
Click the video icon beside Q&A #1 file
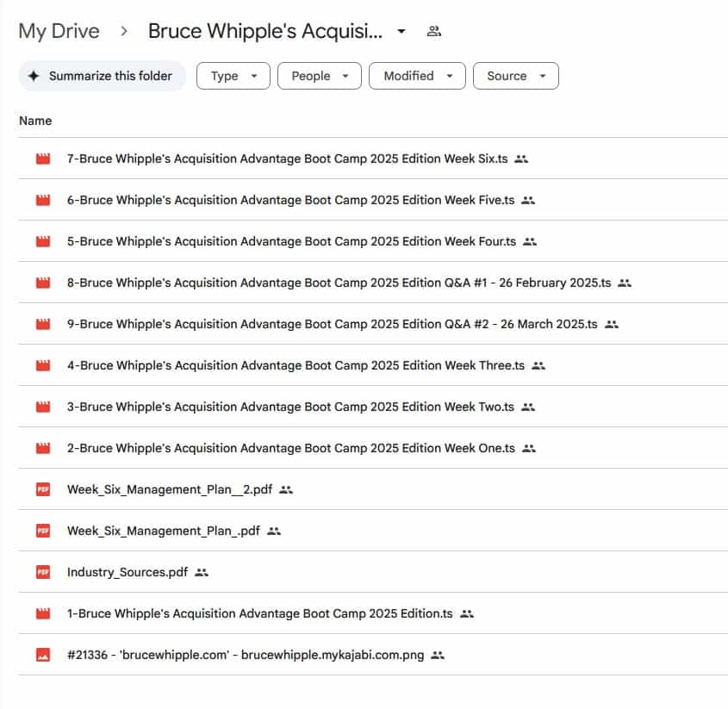pyautogui.click(x=43, y=283)
